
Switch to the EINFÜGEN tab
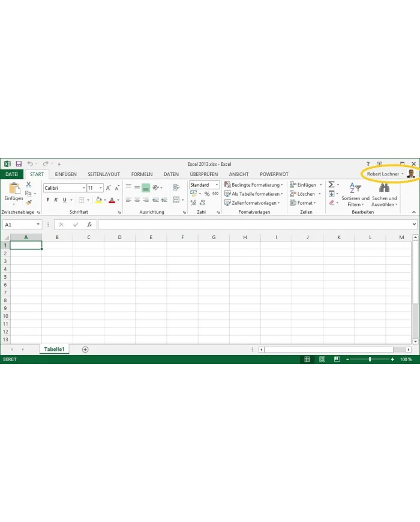(x=65, y=174)
